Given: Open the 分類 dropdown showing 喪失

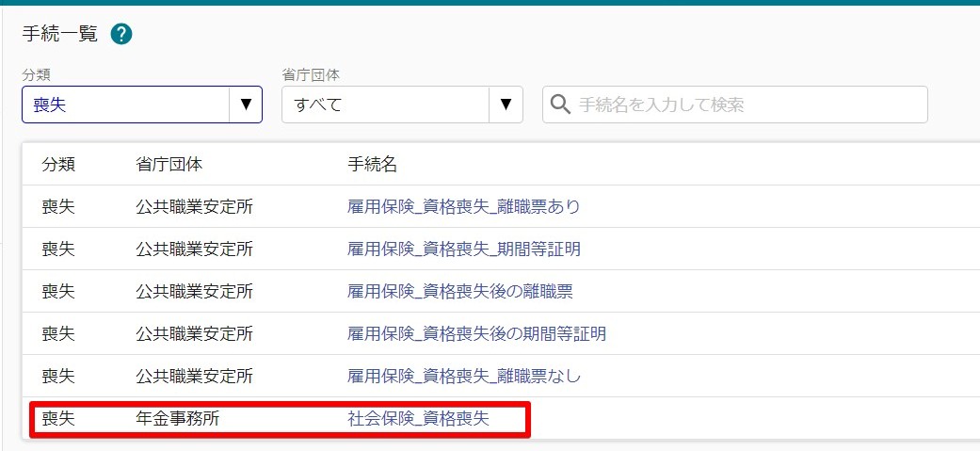Looking at the screenshot, I should pos(142,105).
